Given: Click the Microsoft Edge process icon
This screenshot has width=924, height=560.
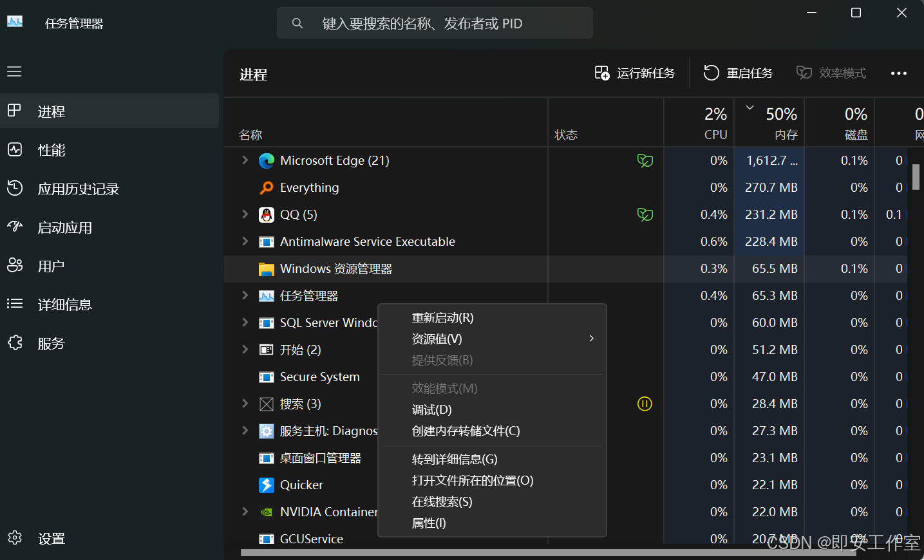Looking at the screenshot, I should pyautogui.click(x=266, y=161).
